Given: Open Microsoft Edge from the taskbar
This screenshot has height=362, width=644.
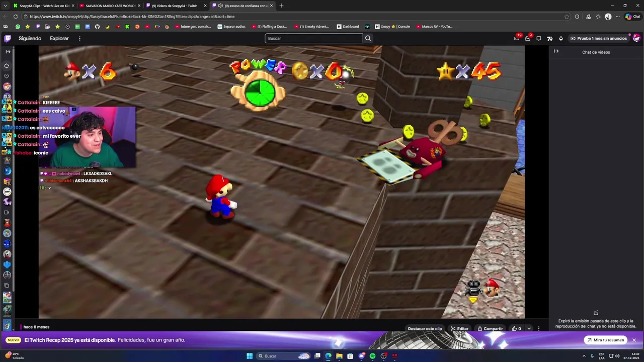Looking at the screenshot, I should 329,356.
